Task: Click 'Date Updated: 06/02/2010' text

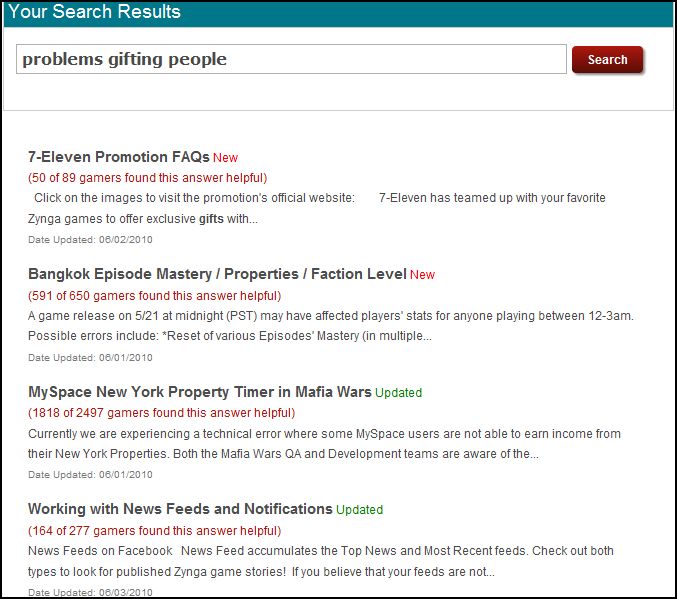Action: pos(90,240)
